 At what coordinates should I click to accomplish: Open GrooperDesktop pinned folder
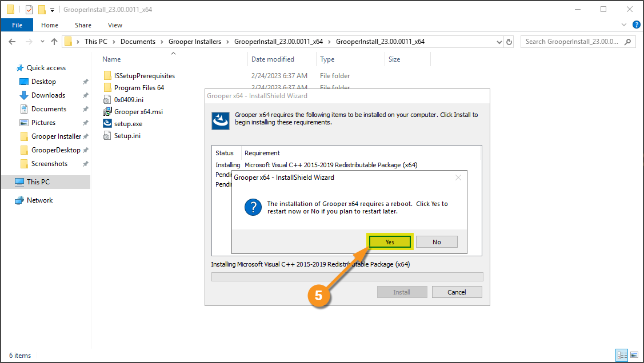[x=55, y=150]
